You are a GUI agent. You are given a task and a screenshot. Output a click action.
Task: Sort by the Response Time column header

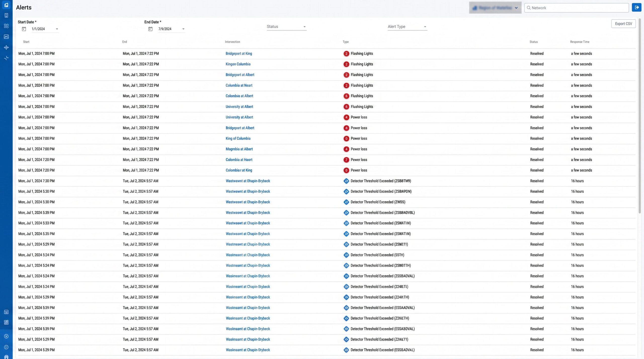(580, 42)
